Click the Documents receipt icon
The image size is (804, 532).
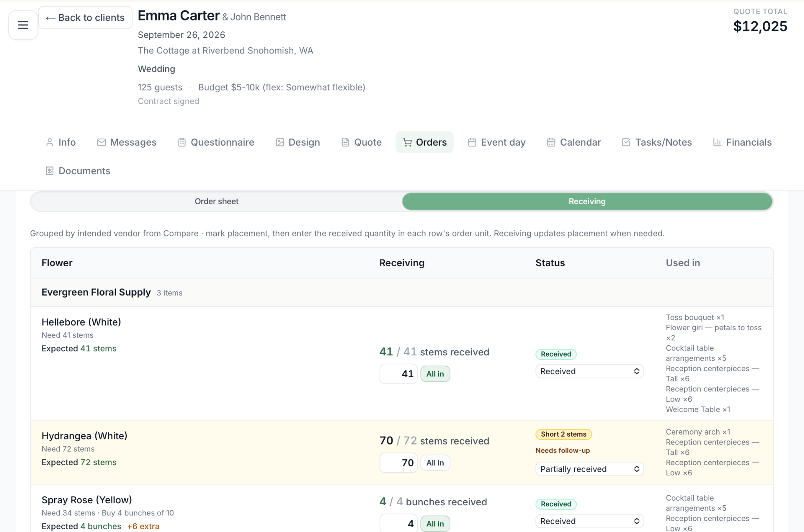[49, 171]
